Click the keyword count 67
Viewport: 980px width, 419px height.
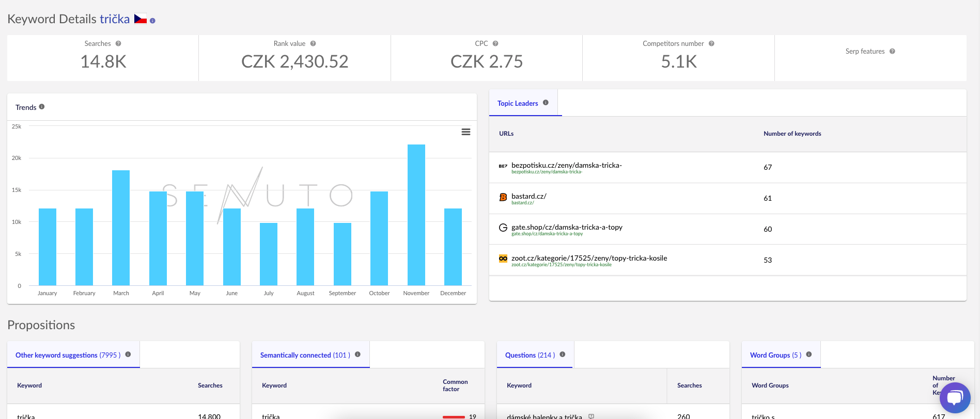click(x=768, y=167)
